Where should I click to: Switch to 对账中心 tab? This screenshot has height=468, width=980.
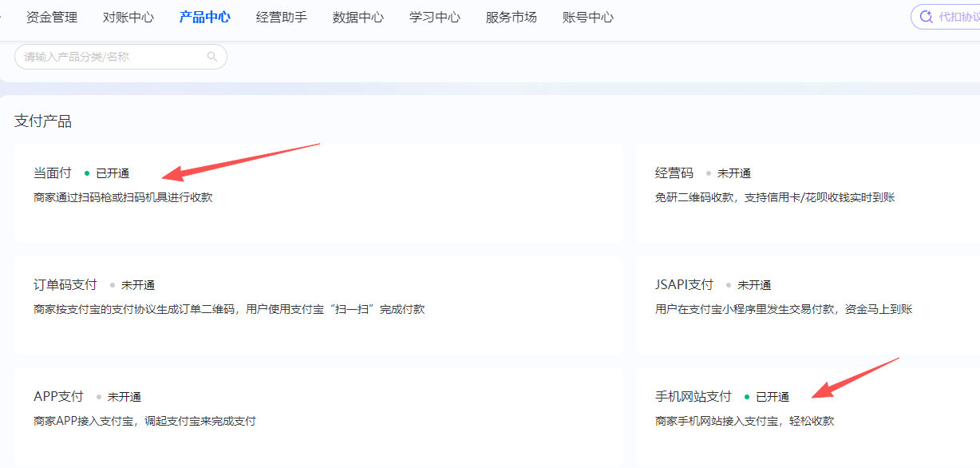tap(128, 17)
